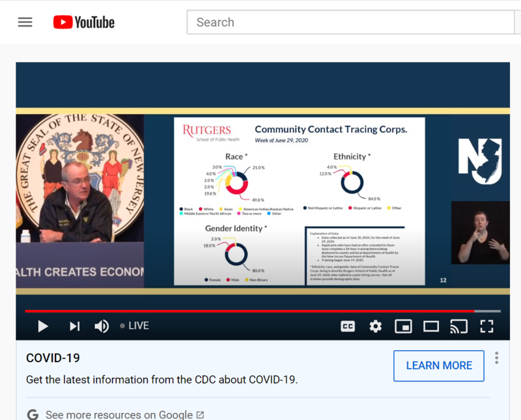The height and width of the screenshot is (420, 521).
Task: Toggle closed captions on video
Action: (348, 326)
